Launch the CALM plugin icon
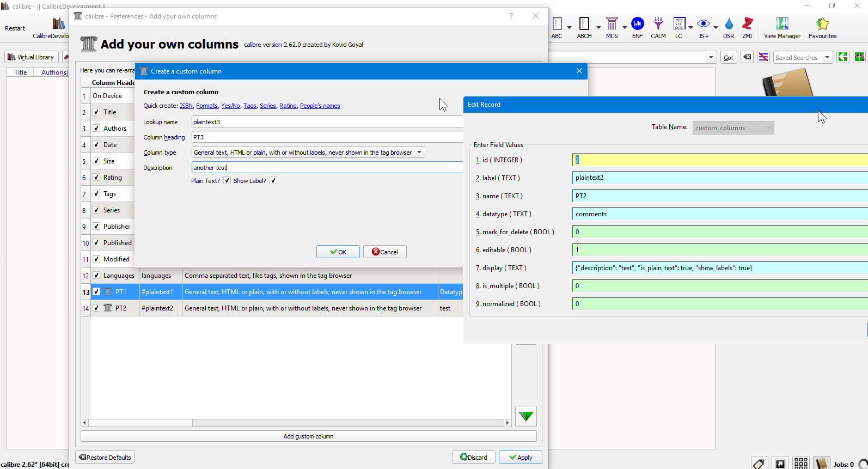The width and height of the screenshot is (868, 469). (658, 24)
